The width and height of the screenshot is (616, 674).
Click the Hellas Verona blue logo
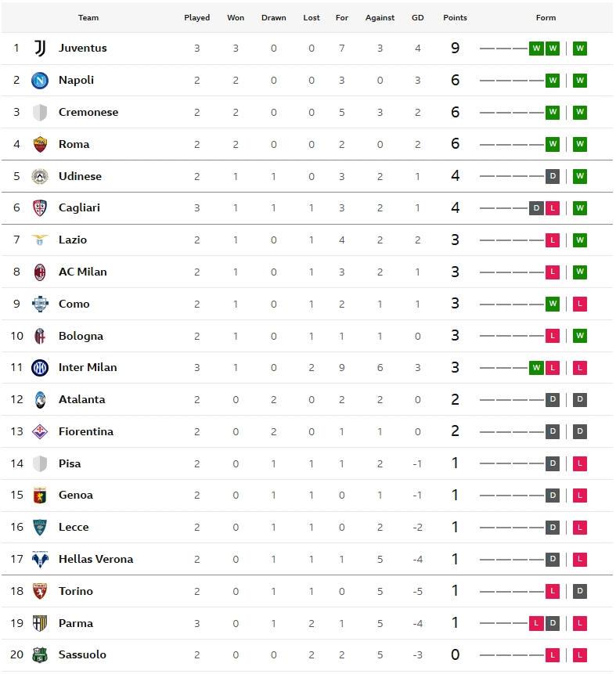click(x=40, y=559)
